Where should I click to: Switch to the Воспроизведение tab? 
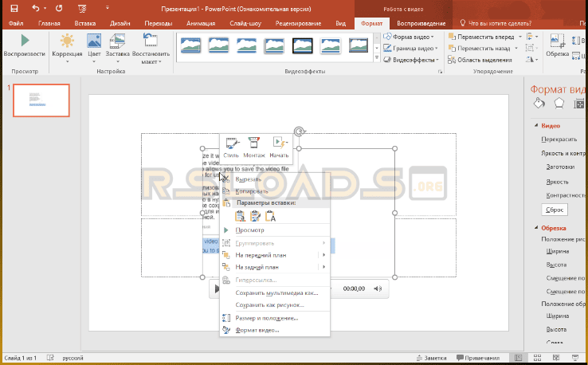coord(421,23)
